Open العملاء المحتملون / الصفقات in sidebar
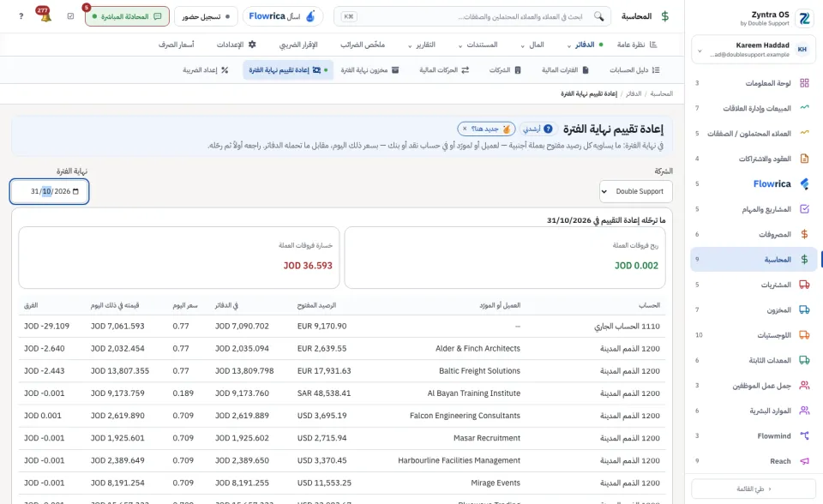823x504 pixels. click(754, 134)
